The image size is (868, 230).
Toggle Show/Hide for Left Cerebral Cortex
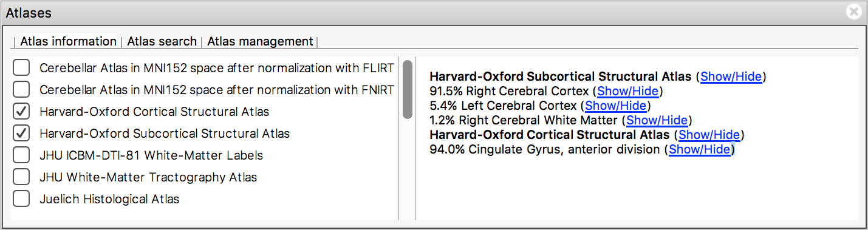pyautogui.click(x=615, y=106)
